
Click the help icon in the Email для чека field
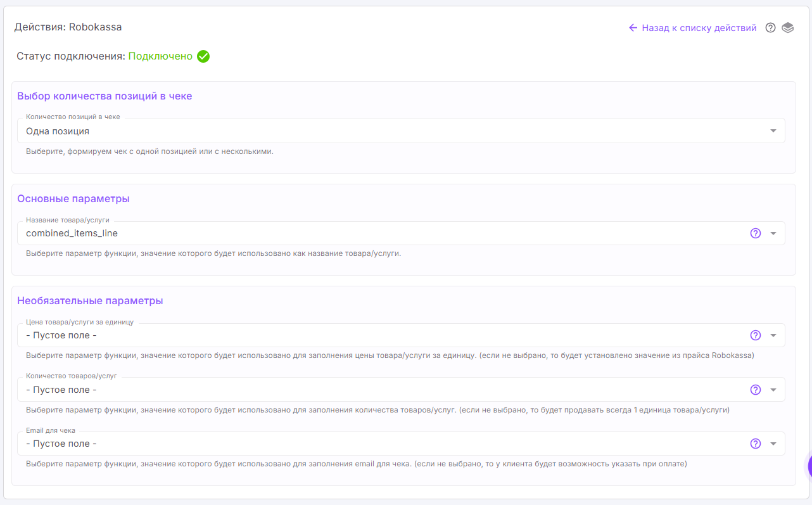click(x=755, y=444)
